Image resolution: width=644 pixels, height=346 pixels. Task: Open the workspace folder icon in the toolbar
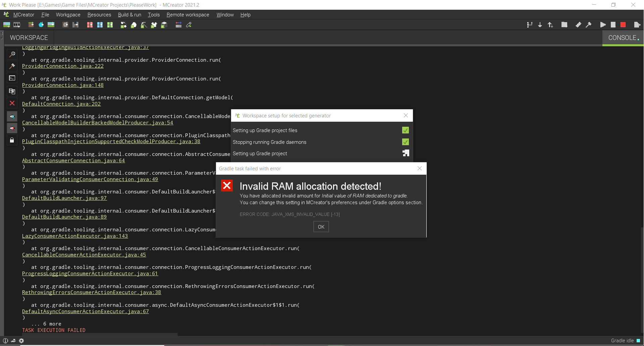pyautogui.click(x=565, y=25)
